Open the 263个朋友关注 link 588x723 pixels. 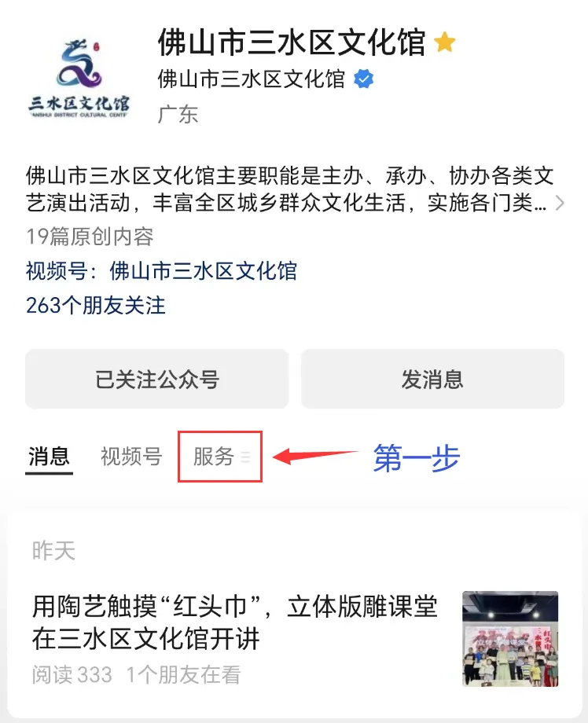[95, 305]
